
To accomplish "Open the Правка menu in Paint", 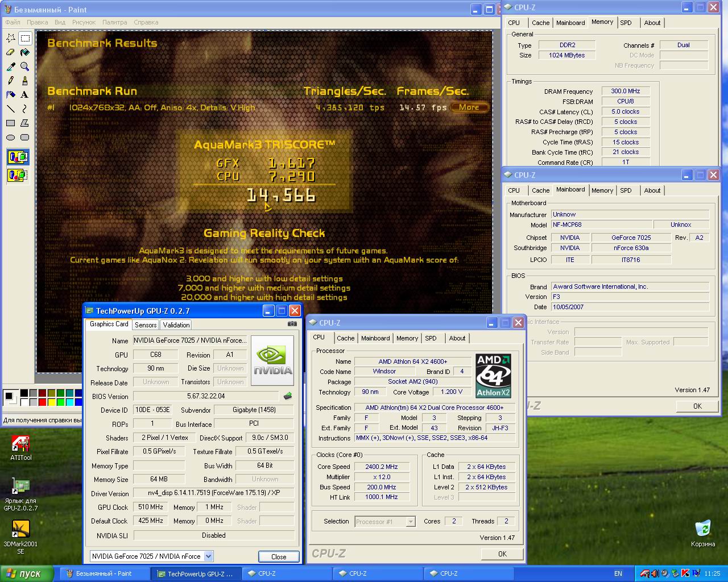I will [x=38, y=22].
